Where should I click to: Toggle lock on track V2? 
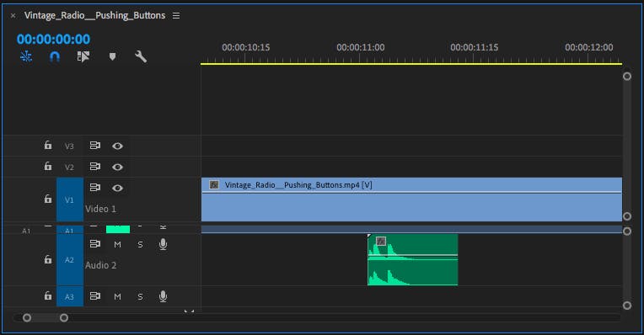coord(48,166)
